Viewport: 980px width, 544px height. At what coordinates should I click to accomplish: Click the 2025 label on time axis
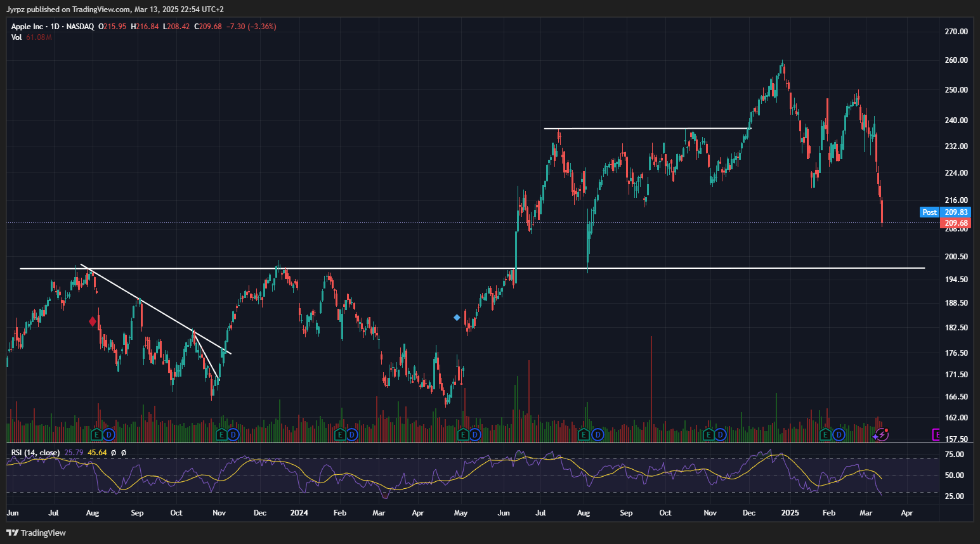(x=790, y=513)
